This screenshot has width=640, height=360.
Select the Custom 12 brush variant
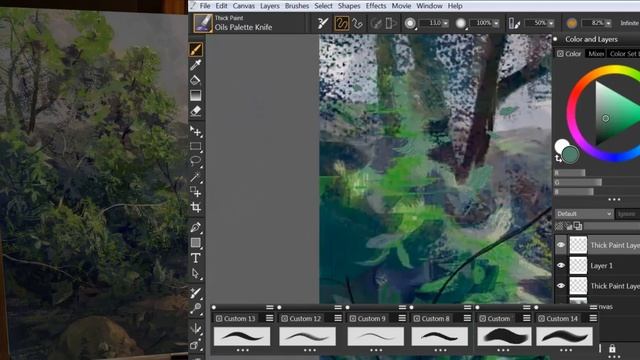pos(307,336)
